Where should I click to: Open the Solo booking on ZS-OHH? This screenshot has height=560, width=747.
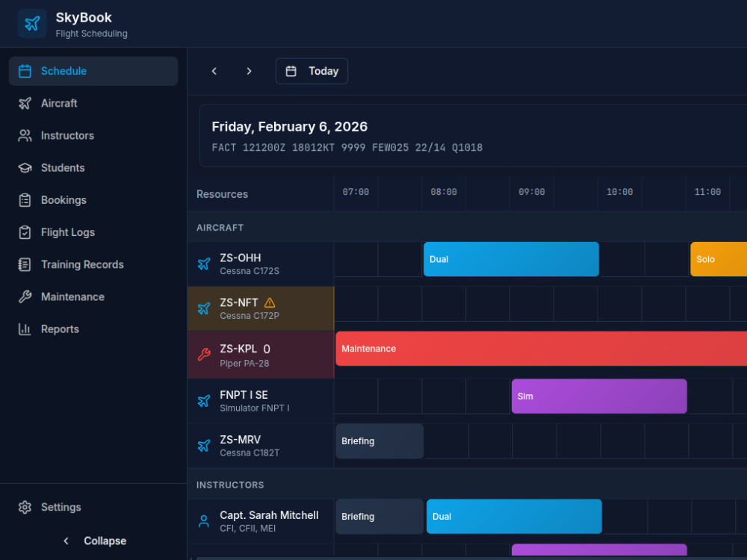pos(719,259)
